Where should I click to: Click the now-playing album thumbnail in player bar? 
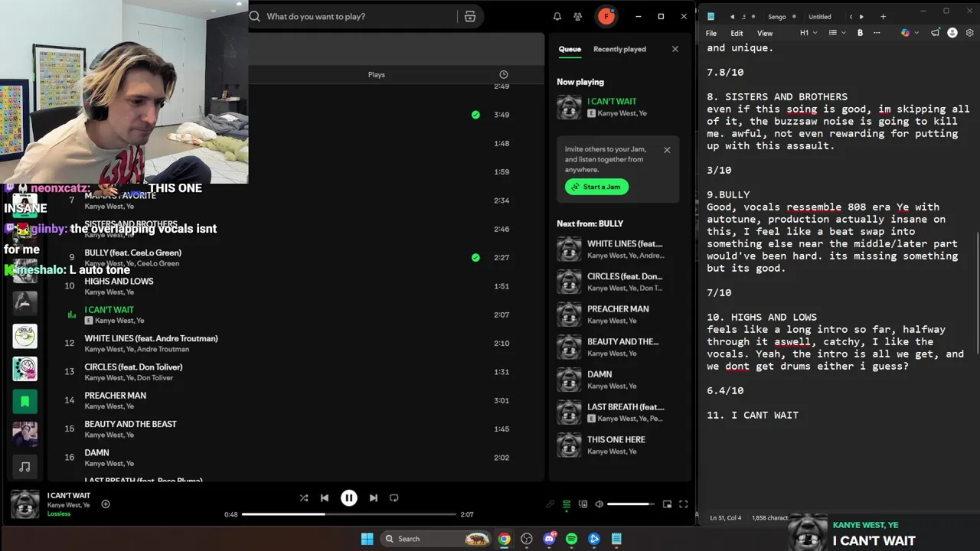[24, 504]
